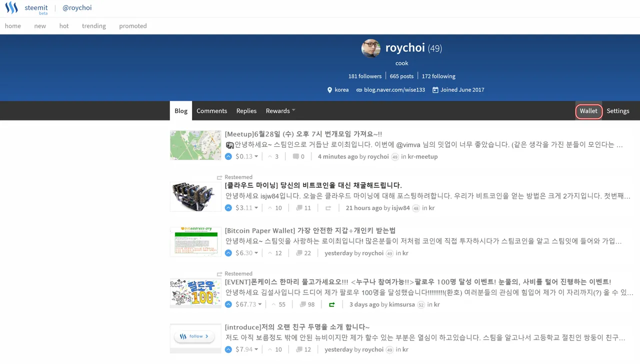Show the 12 voters on Bitcoin Paper Wallet post
The height and width of the screenshot is (364, 640).
tap(274, 253)
